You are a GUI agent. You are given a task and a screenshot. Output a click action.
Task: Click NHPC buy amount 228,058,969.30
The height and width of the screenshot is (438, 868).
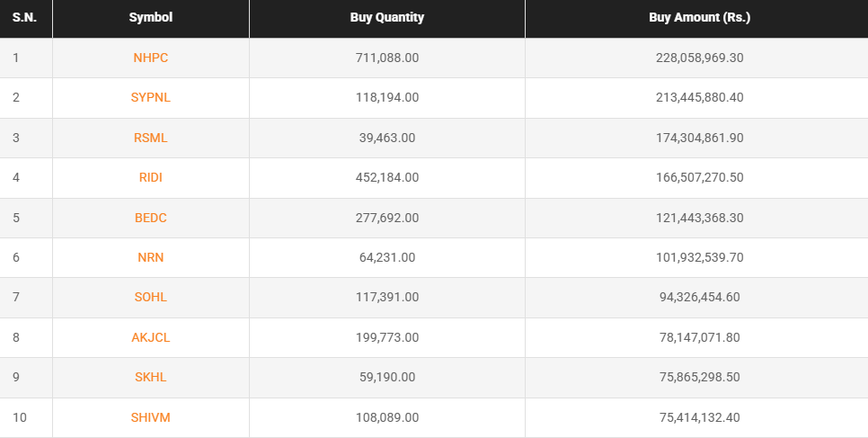pyautogui.click(x=699, y=58)
